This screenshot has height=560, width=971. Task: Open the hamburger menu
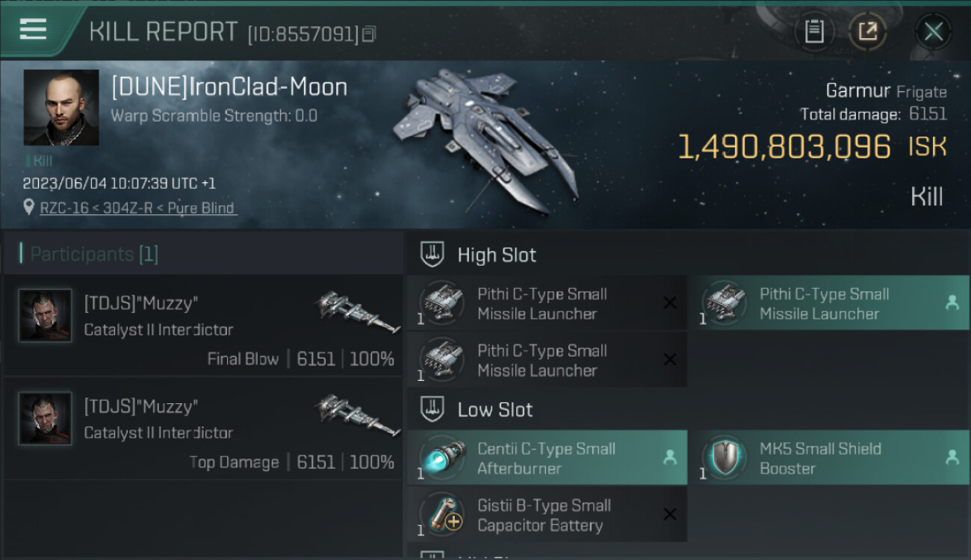(x=34, y=30)
